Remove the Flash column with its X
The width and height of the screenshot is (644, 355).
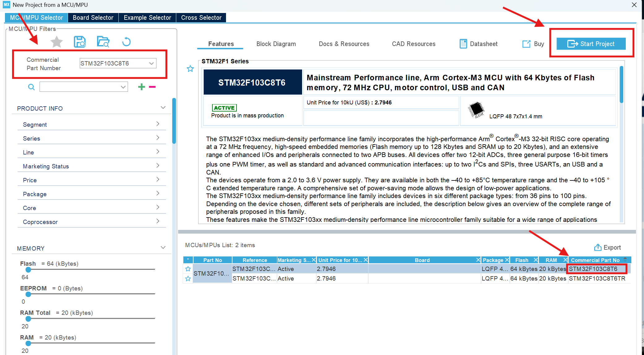pyautogui.click(x=535, y=260)
